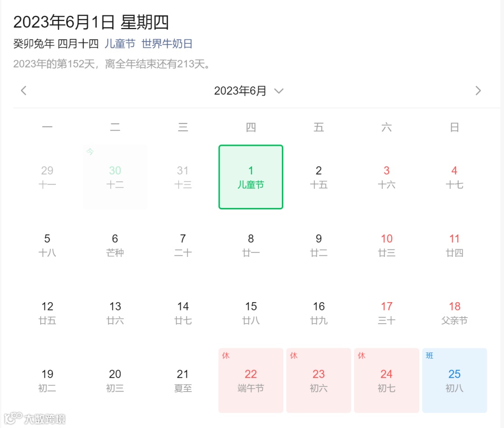Click the chevron beside 2023年6月
Screen dimensions: 504x428
[279, 91]
